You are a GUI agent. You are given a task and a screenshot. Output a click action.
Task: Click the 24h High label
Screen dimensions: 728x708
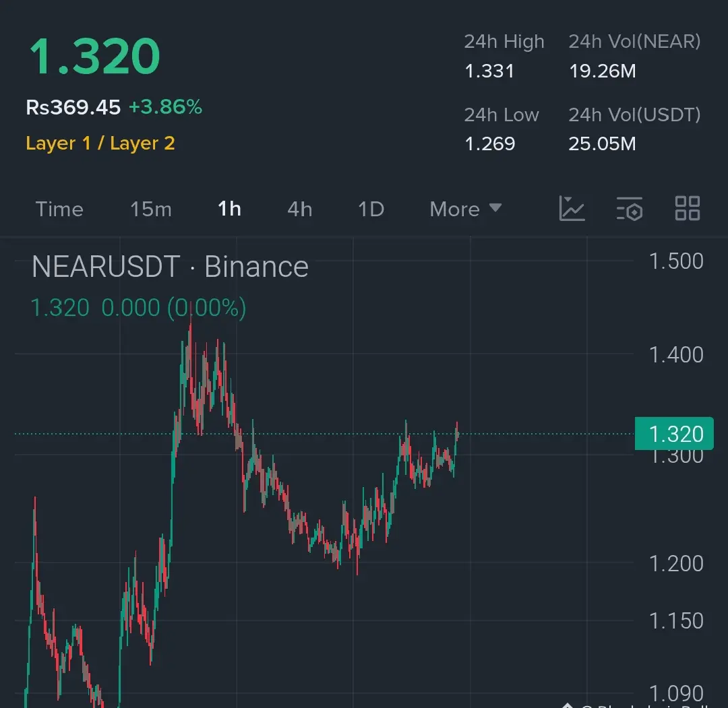tap(504, 42)
